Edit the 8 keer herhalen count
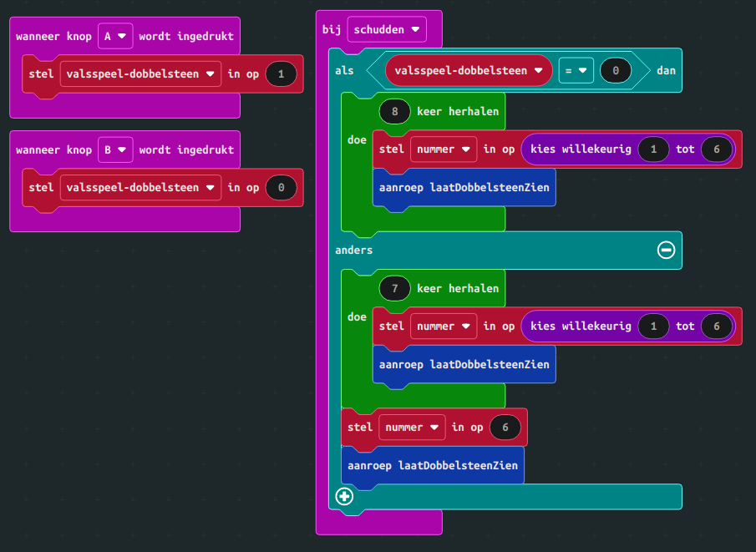 coord(393,111)
